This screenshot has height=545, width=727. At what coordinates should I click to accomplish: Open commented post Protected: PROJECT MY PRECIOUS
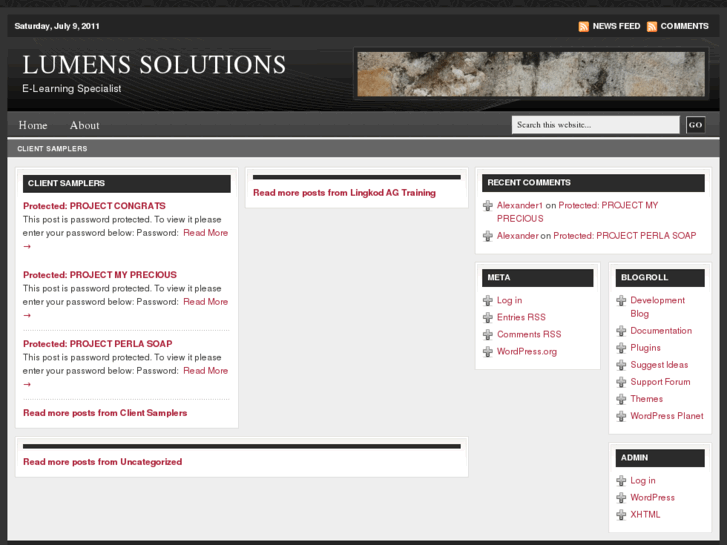coord(578,212)
